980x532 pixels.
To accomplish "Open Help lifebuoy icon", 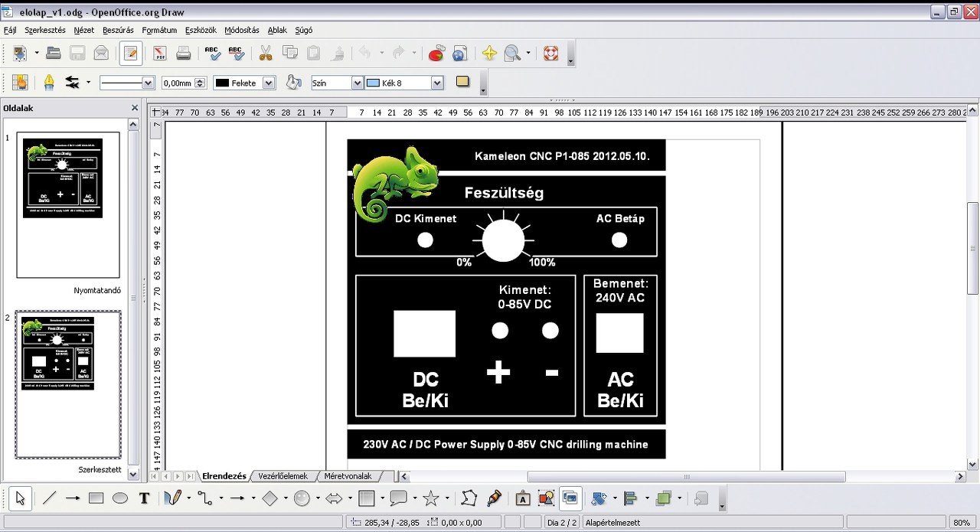I will 550,54.
